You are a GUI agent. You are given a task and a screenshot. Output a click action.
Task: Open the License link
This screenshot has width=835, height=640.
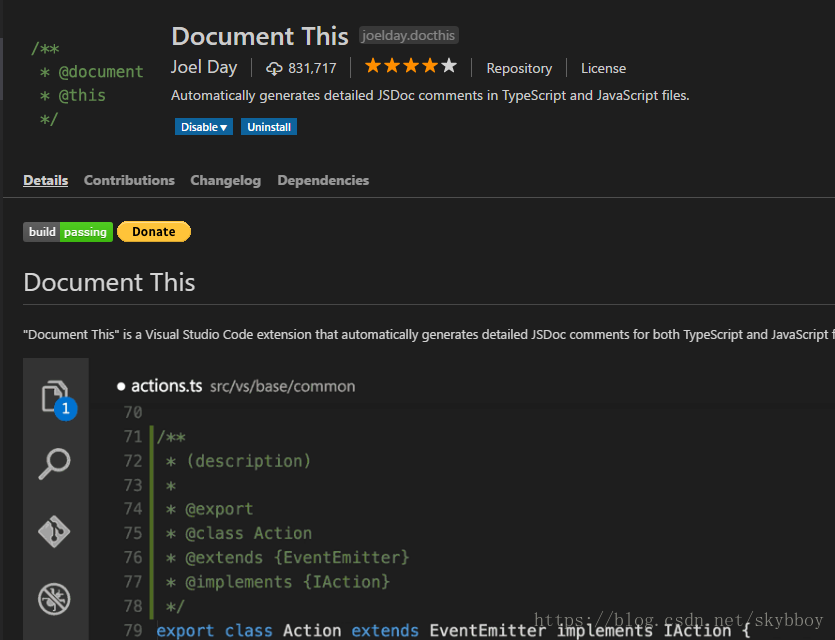click(x=603, y=68)
